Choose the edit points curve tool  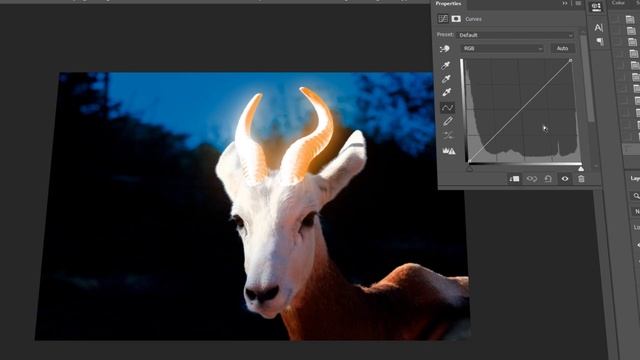click(447, 108)
